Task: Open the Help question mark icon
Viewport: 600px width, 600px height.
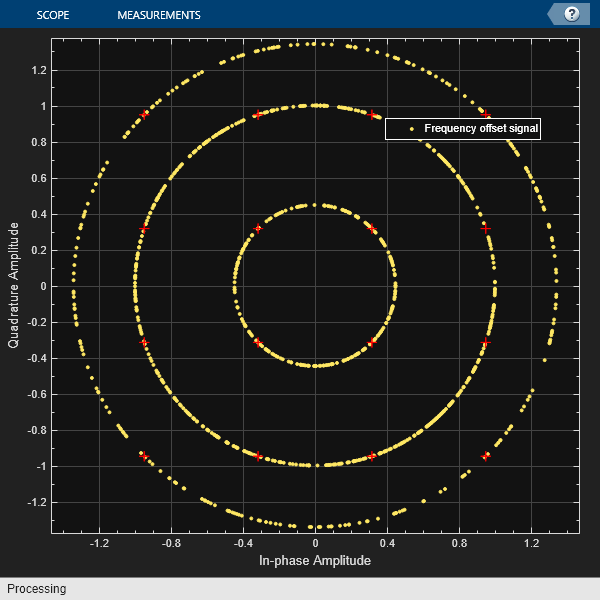Action: point(572,14)
